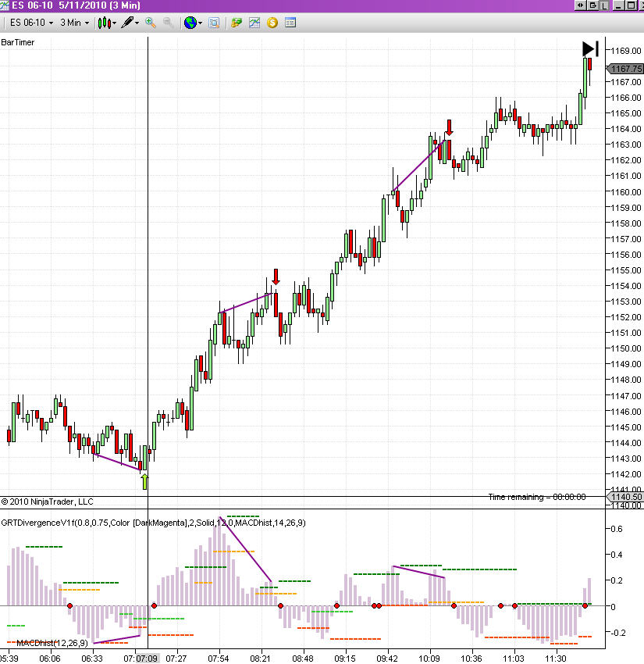Click the 1169.00 price axis label
Screen dimensions: 644x664
[x=626, y=51]
